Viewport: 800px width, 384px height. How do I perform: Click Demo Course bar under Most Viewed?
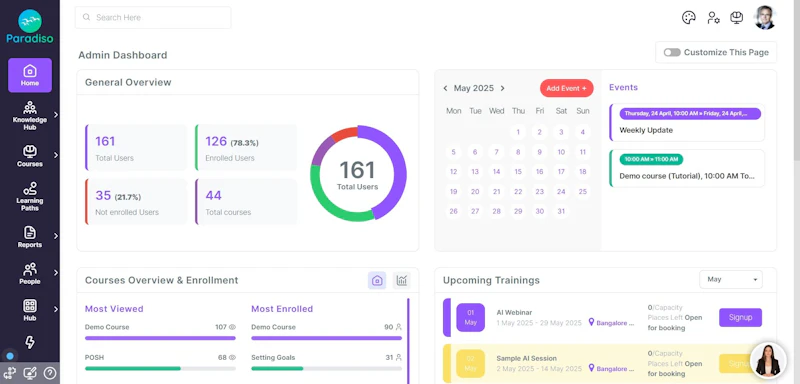(160, 338)
